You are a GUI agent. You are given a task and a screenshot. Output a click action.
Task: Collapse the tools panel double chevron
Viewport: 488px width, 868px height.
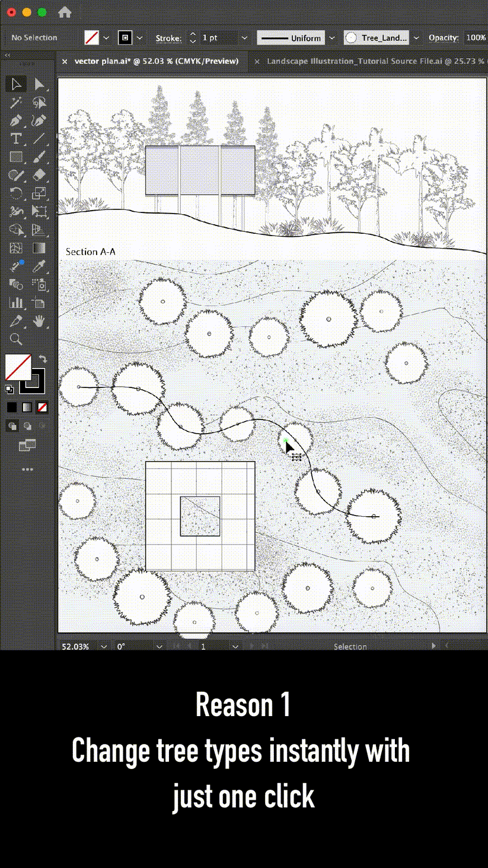[7, 55]
